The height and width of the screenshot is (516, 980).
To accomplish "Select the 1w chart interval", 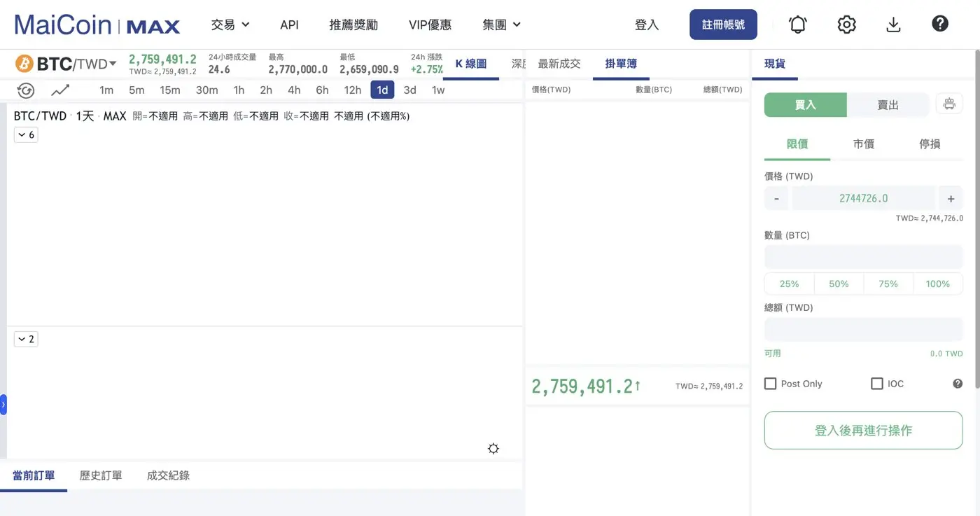I will tap(438, 90).
